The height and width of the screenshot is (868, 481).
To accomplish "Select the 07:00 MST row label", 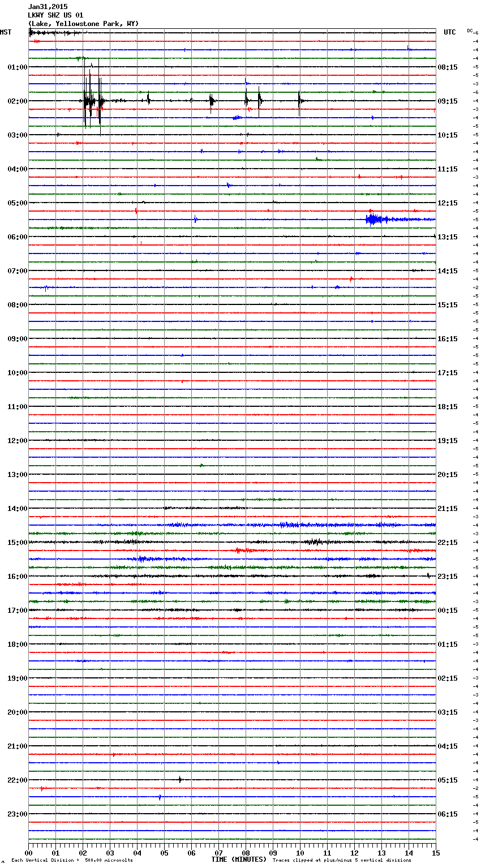I will click(x=18, y=271).
